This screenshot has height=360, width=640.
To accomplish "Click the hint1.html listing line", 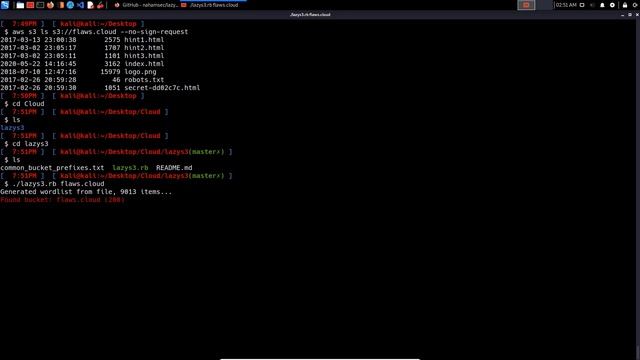I will [x=82, y=40].
